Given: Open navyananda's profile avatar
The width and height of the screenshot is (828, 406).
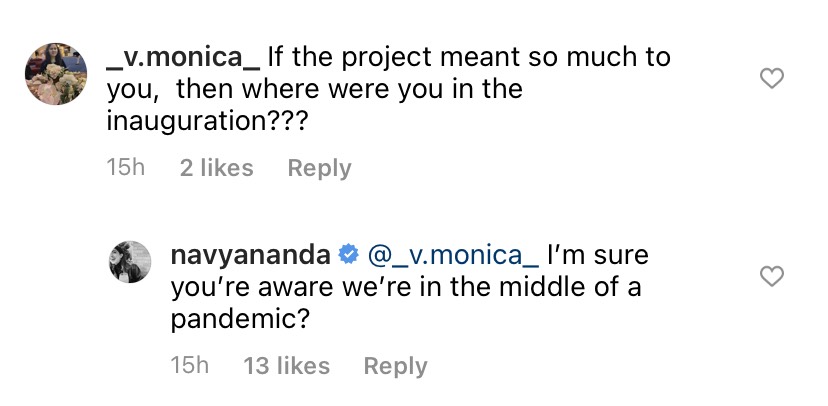Looking at the screenshot, I should pos(131,264).
